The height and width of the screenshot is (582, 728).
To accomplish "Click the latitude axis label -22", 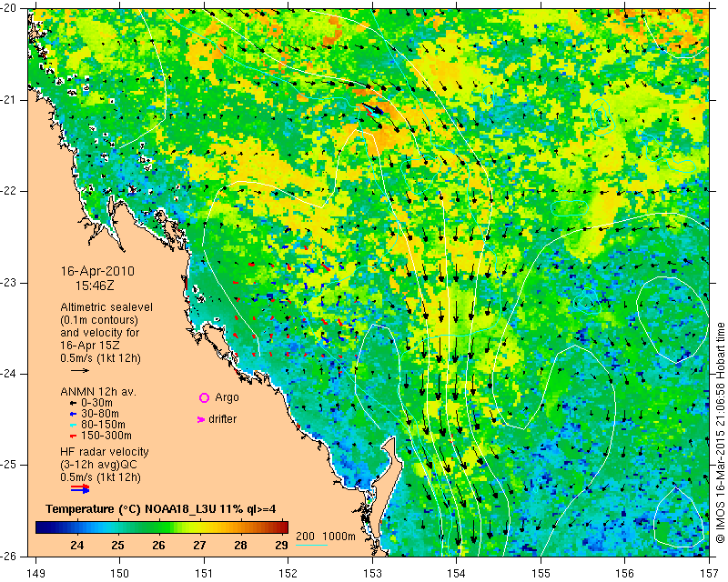I will [x=8, y=191].
